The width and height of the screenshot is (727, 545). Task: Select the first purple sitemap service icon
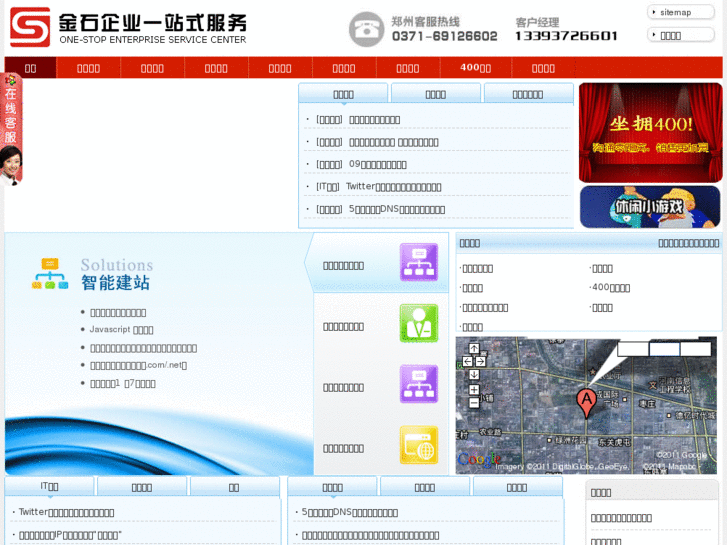[x=419, y=262]
